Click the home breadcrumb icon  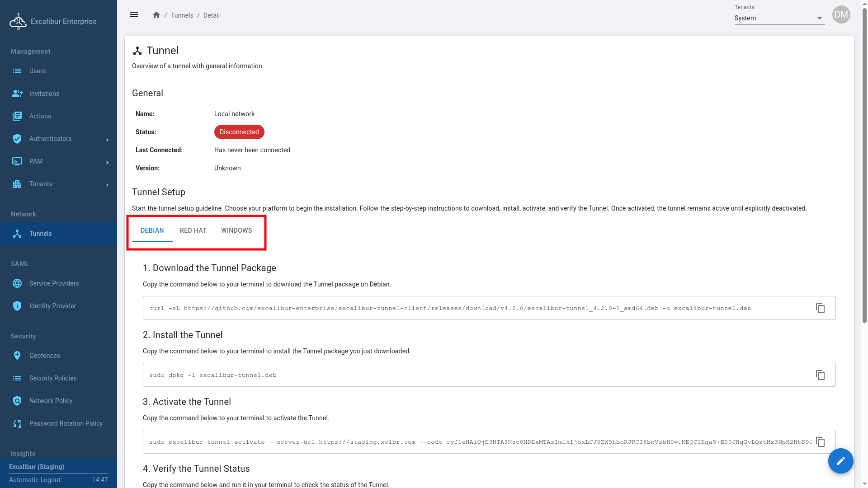point(156,15)
